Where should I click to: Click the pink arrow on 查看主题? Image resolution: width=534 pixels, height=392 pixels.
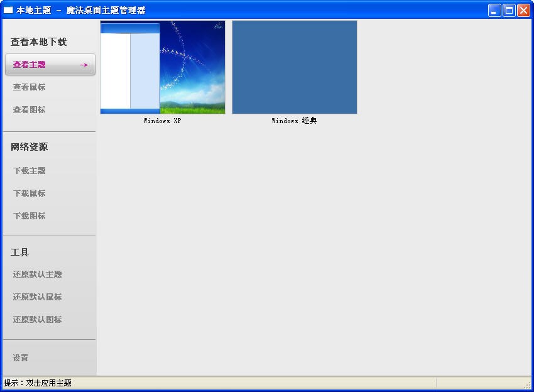click(x=84, y=65)
